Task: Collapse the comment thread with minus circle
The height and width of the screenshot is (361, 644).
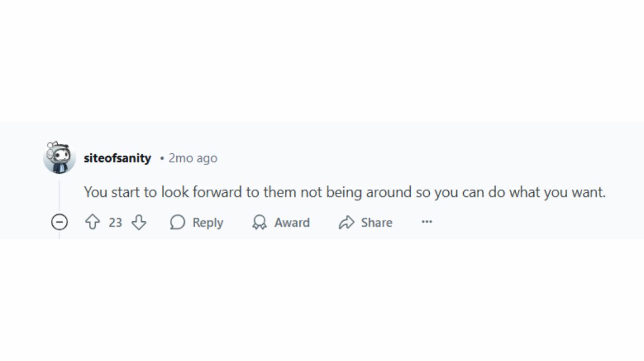Action: tap(59, 222)
